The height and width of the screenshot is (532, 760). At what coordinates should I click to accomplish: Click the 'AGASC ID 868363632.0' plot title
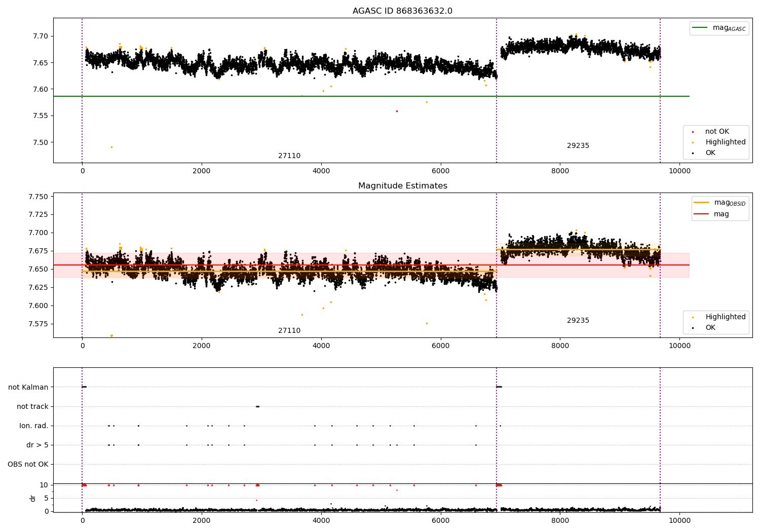point(402,11)
